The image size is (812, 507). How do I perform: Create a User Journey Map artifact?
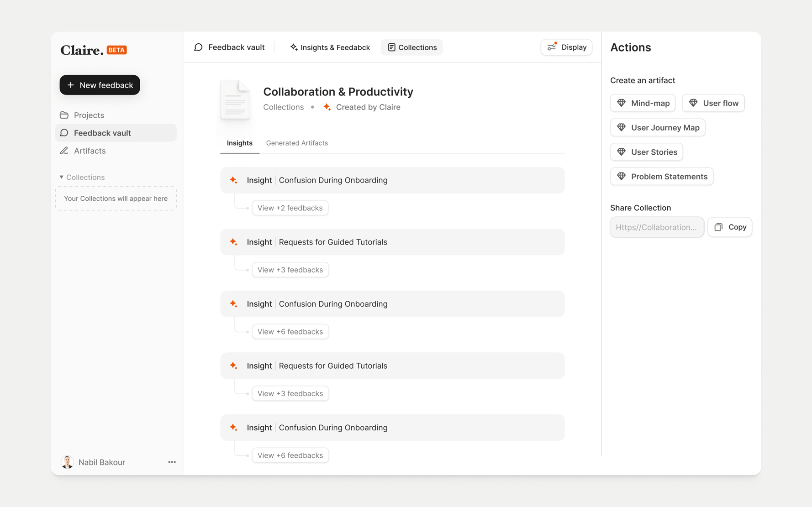point(658,128)
